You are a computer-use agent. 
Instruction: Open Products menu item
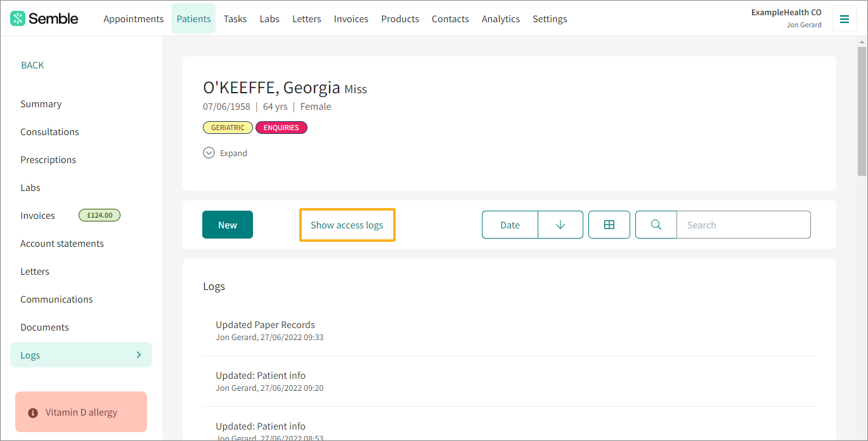click(400, 18)
